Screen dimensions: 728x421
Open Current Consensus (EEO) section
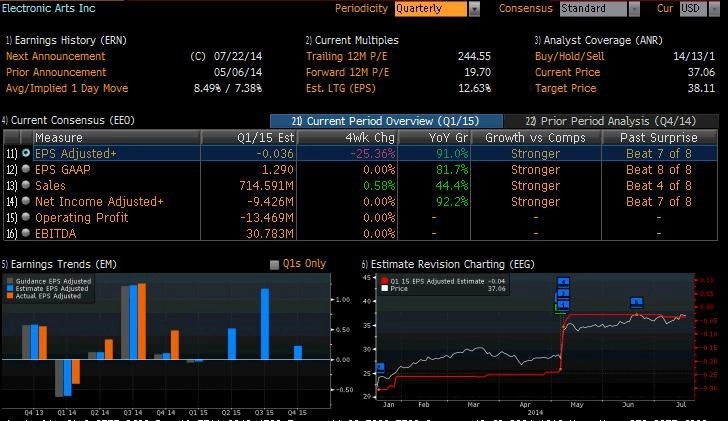point(68,120)
